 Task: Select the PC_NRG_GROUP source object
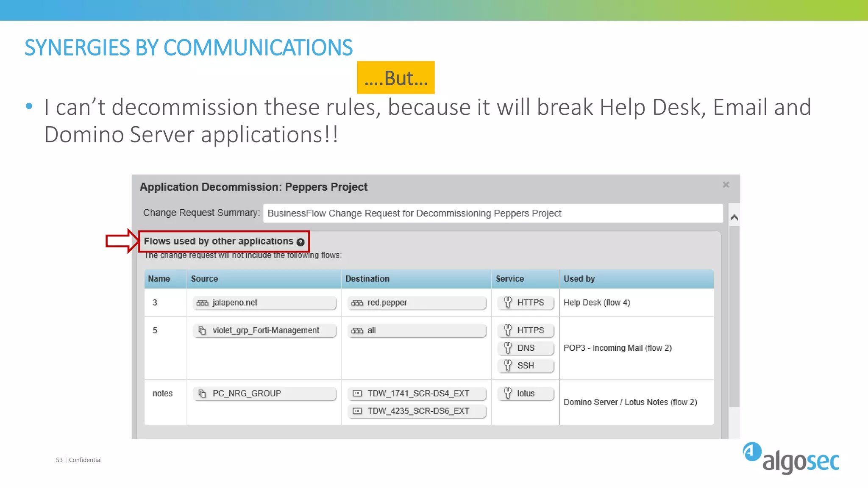point(264,394)
